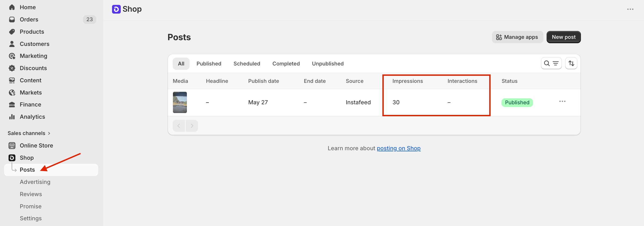Click the Impressions column header
The image size is (644, 226).
[407, 81]
